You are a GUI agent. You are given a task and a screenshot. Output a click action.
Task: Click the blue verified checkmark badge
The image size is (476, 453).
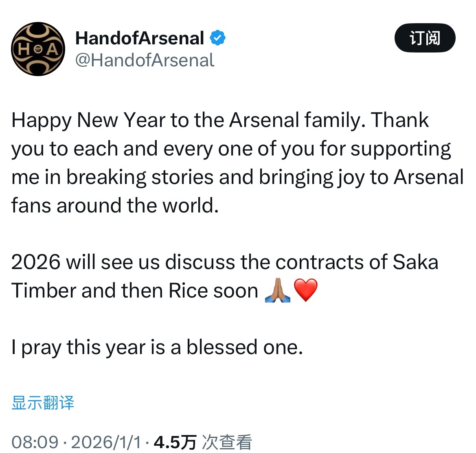tap(217, 38)
